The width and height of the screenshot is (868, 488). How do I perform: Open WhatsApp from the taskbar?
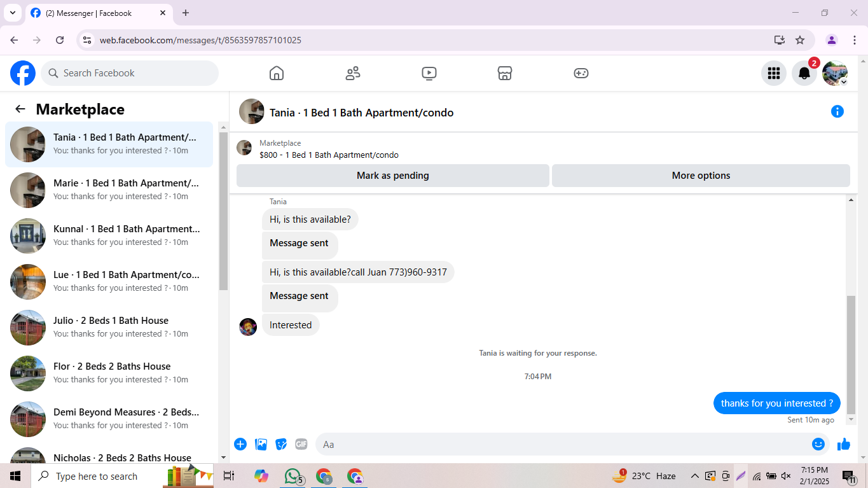(293, 476)
